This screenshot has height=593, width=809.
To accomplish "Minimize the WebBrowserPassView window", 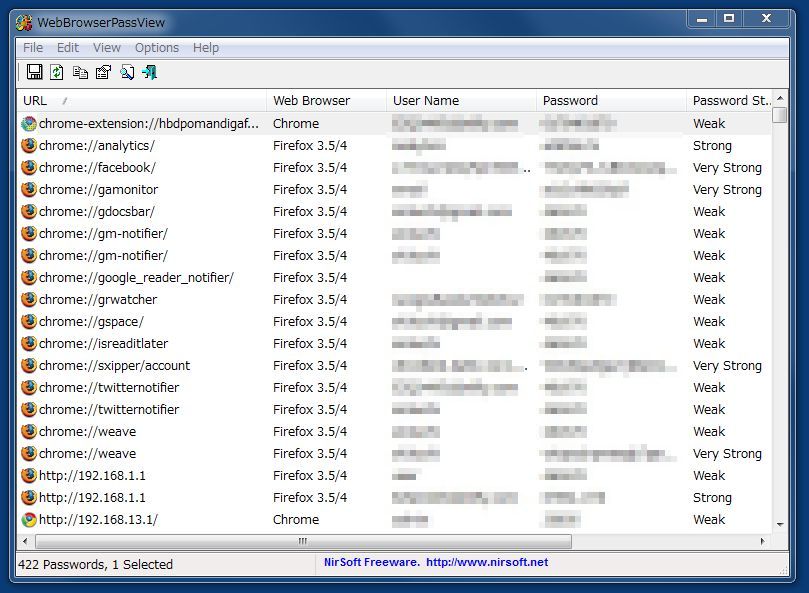I will click(702, 19).
